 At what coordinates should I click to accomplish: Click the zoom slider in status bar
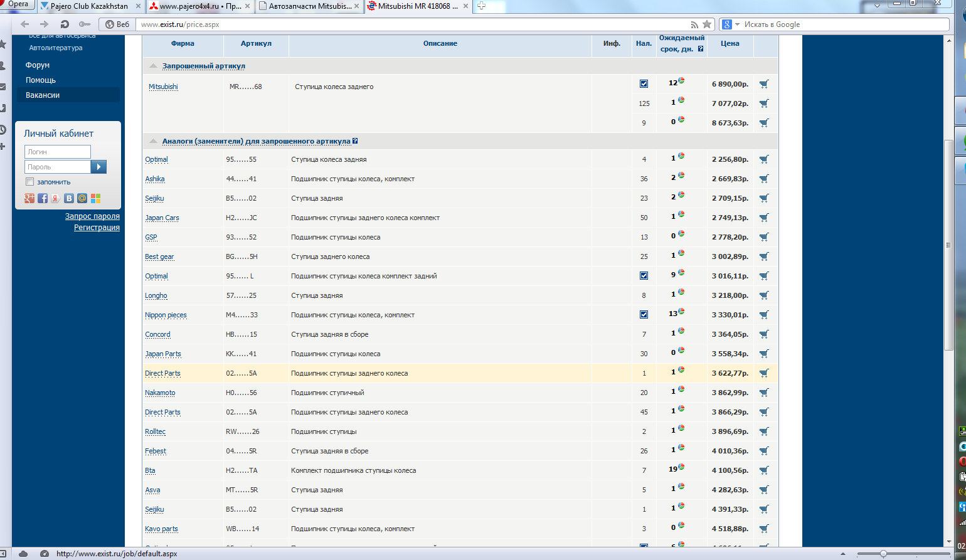(x=883, y=554)
